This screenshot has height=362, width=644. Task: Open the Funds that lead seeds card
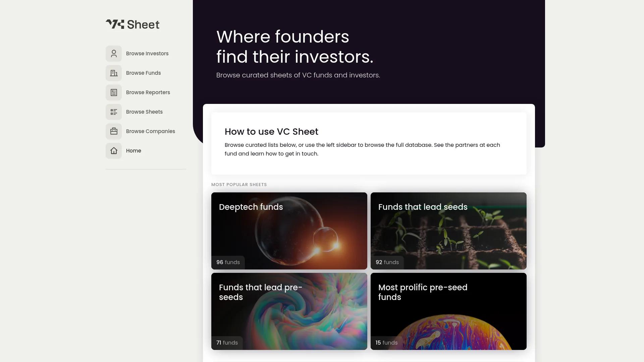click(x=448, y=231)
